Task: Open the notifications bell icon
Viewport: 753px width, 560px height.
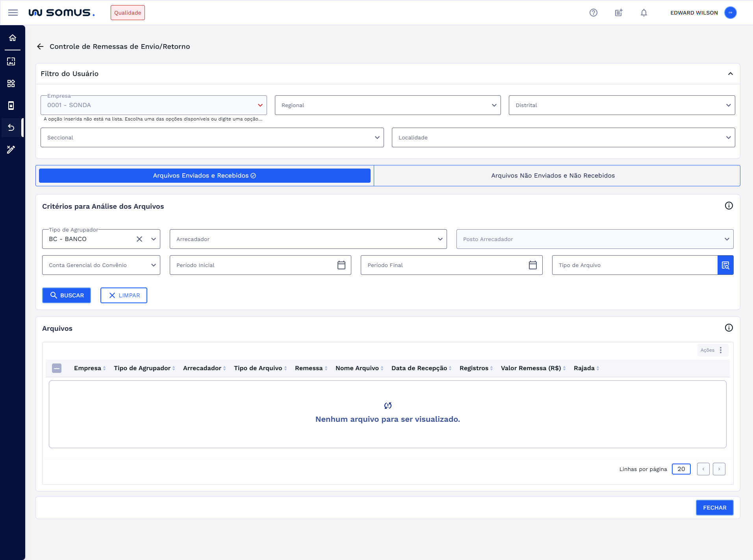Action: pos(644,13)
